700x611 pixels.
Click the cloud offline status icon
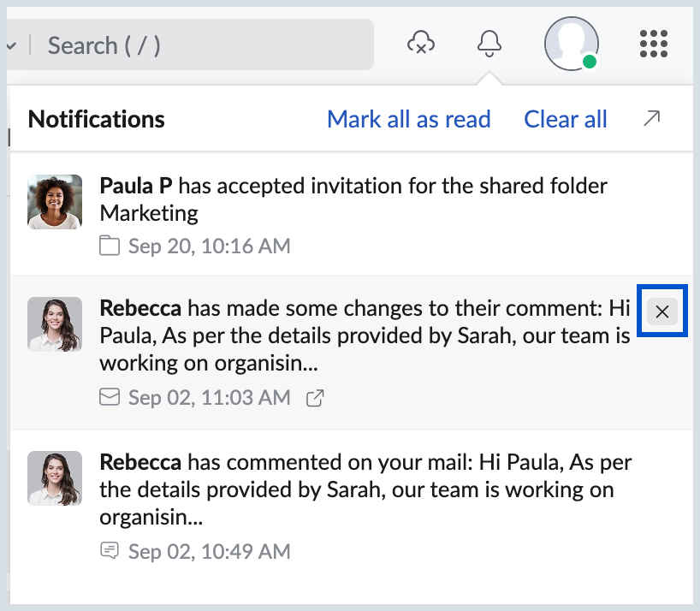tap(420, 43)
